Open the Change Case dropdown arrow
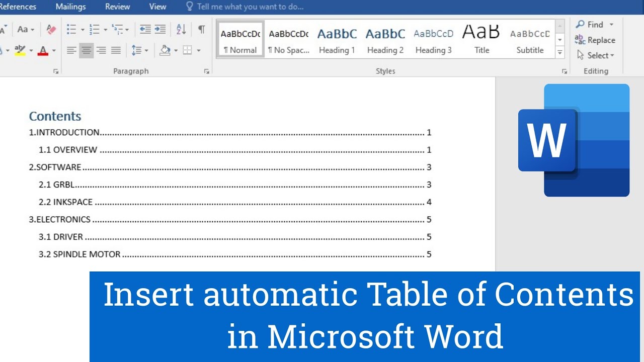This screenshot has width=644, height=362. point(32,30)
